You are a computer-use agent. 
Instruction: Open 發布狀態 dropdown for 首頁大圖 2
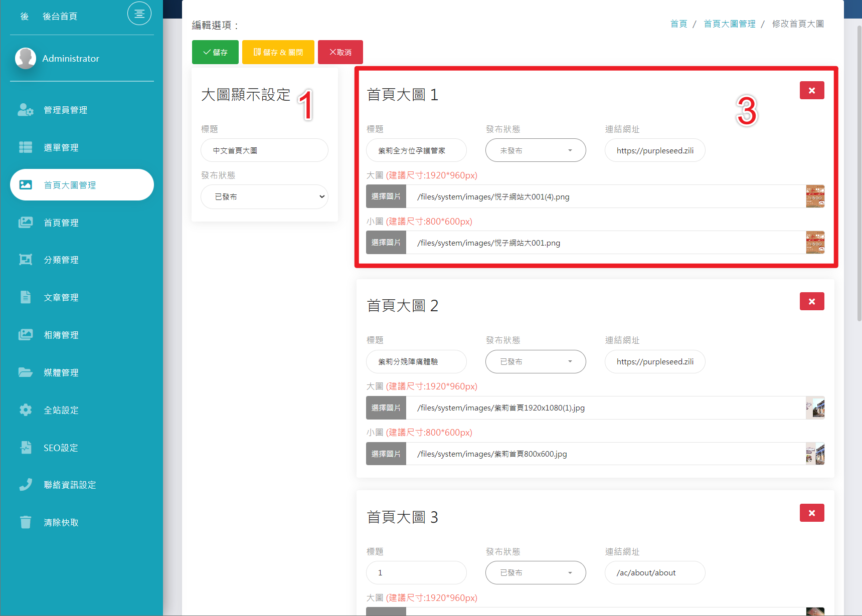[x=535, y=361]
